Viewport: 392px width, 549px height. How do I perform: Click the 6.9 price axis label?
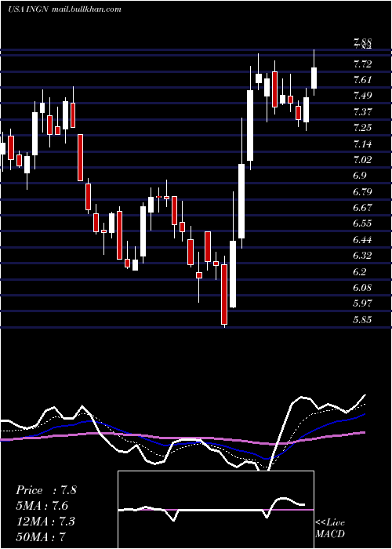pyautogui.click(x=360, y=176)
